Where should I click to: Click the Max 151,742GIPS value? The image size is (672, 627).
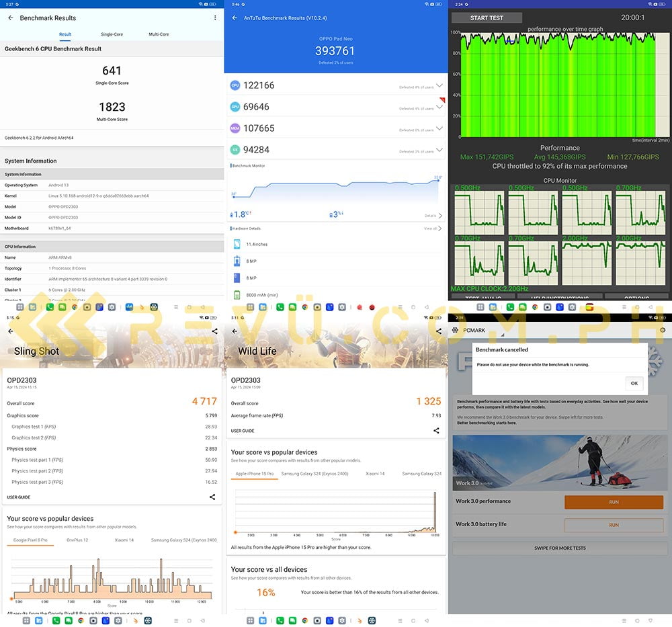tap(487, 157)
